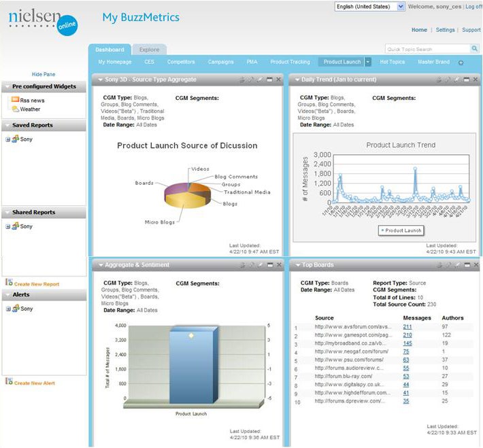Open the Competitors dashboard tab

coord(181,62)
